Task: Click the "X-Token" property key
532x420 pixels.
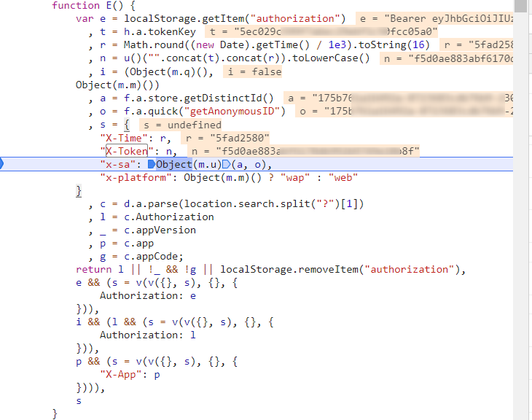Action: tap(124, 151)
